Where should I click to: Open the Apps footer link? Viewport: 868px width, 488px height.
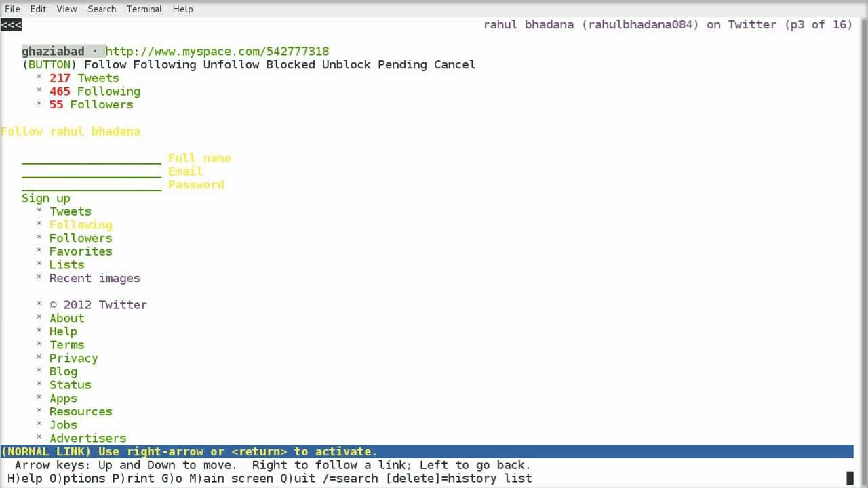[63, 399]
